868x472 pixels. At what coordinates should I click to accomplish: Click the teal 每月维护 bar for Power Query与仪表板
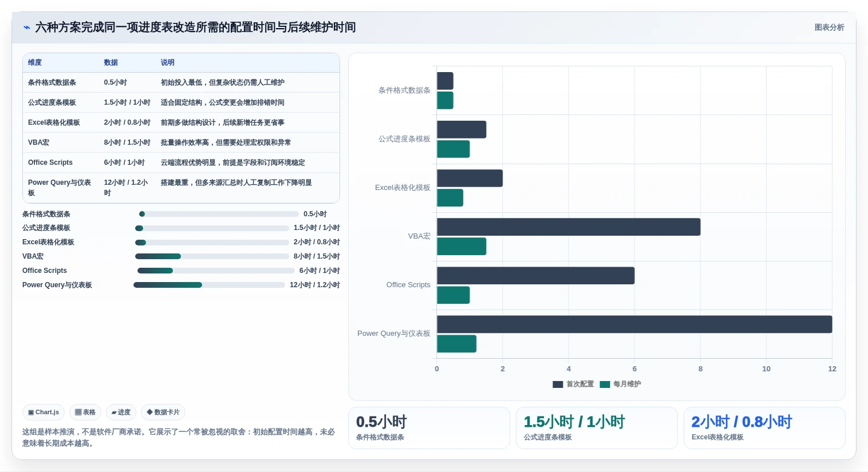pos(456,344)
